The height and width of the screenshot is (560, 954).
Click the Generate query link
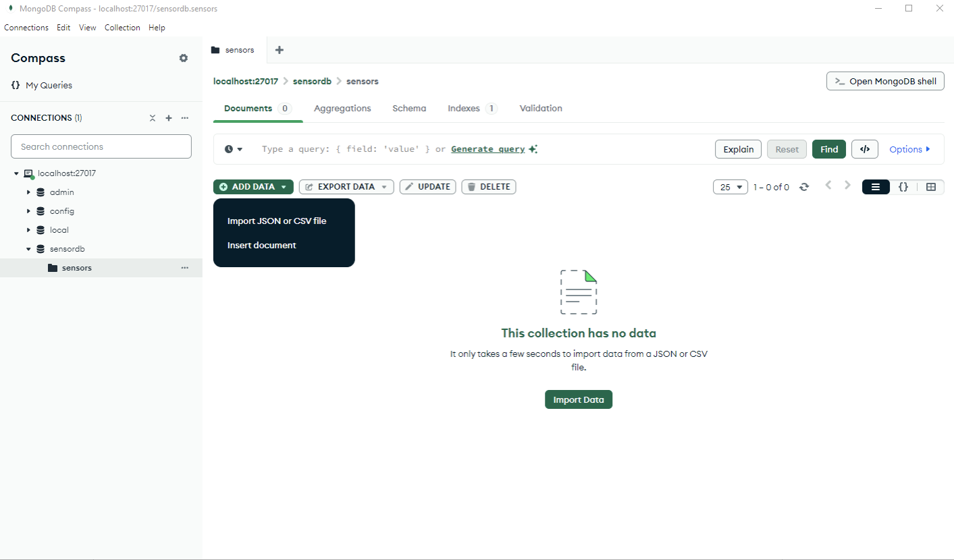(488, 149)
